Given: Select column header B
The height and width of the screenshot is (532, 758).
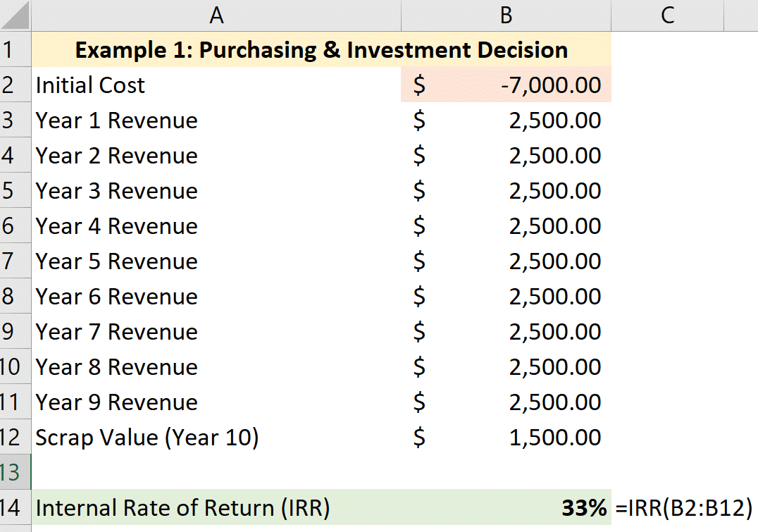Looking at the screenshot, I should coord(505,14).
